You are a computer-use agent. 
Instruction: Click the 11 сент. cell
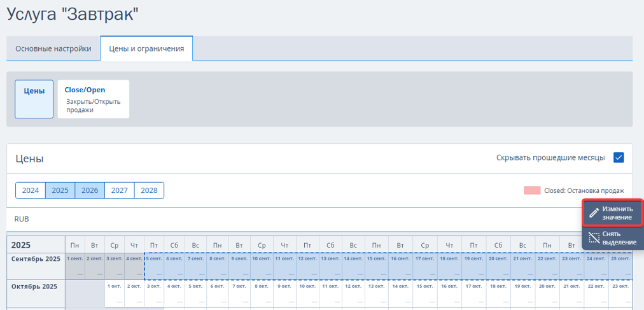284,267
